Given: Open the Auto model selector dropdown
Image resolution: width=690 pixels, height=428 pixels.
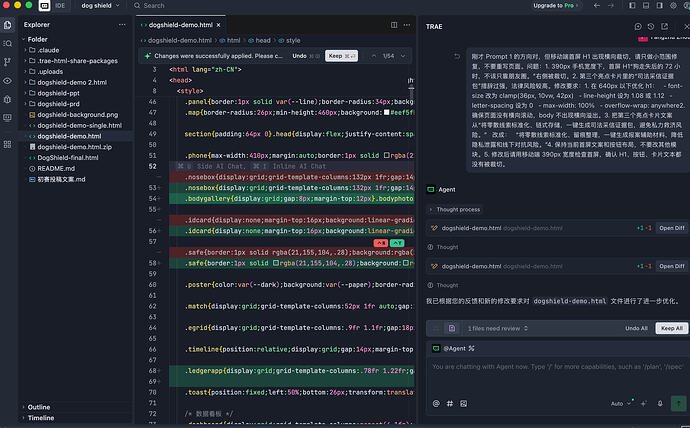Looking at the screenshot, I should coord(620,403).
